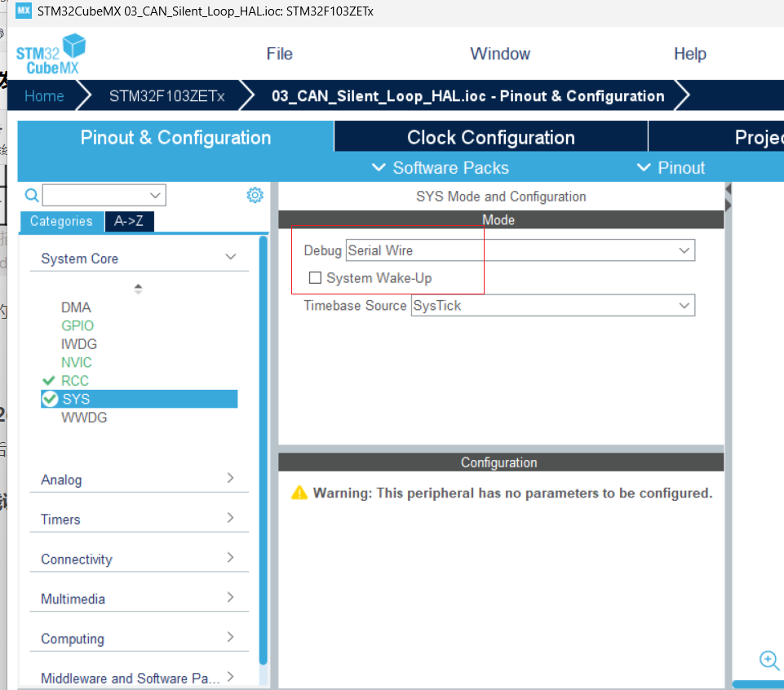
Task: Enable the System Wake-Up checkbox
Action: coord(315,277)
